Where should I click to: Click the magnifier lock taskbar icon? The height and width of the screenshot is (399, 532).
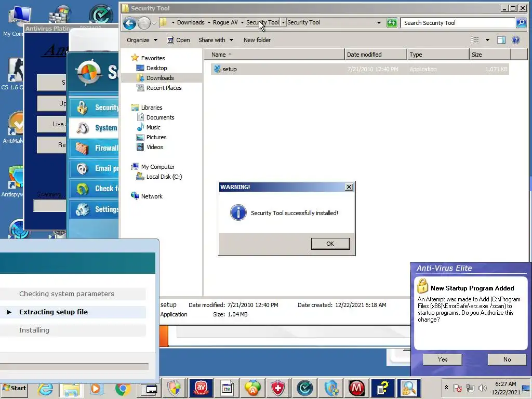click(409, 388)
